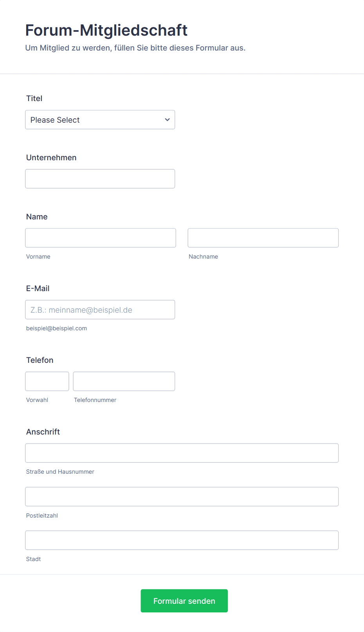Click the Vorwahl area code field
This screenshot has height=632, width=364.
point(47,381)
